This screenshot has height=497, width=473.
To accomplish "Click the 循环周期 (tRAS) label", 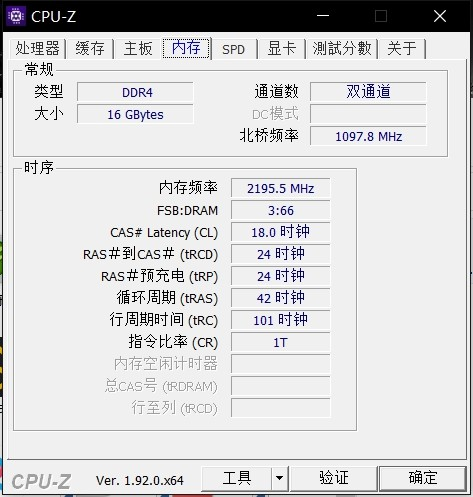I will [167, 298].
